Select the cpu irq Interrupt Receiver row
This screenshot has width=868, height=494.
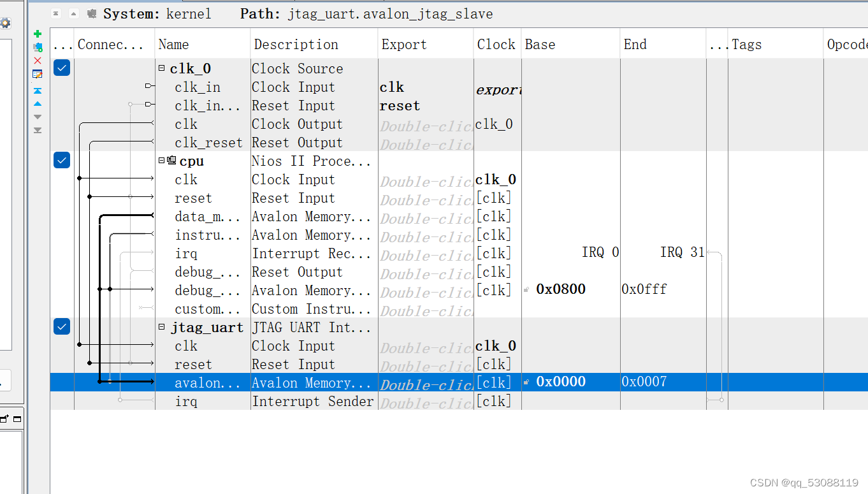[459, 253]
